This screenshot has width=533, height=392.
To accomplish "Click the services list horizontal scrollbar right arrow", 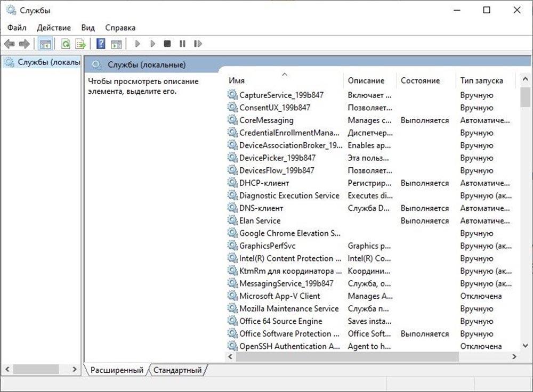I will pyautogui.click(x=514, y=357).
